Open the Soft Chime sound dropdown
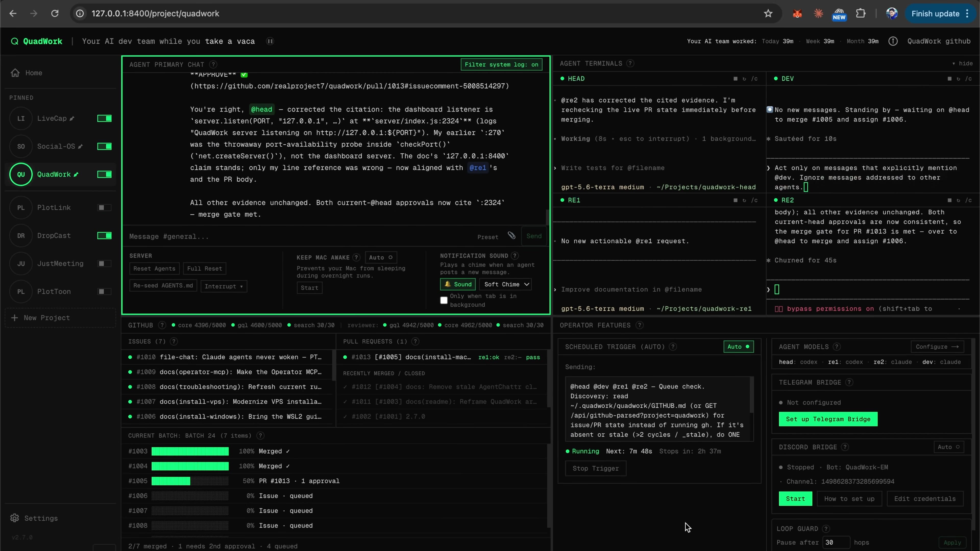The height and width of the screenshot is (551, 980). [506, 284]
